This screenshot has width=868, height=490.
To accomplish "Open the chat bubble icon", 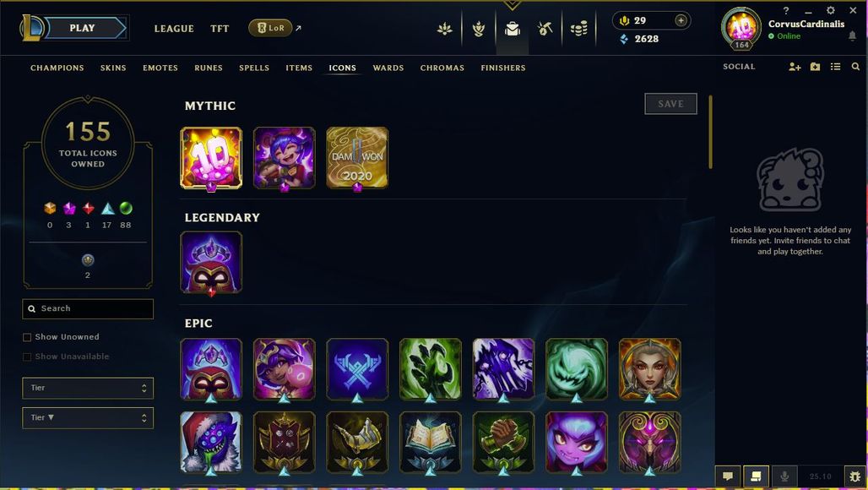I will tap(728, 476).
